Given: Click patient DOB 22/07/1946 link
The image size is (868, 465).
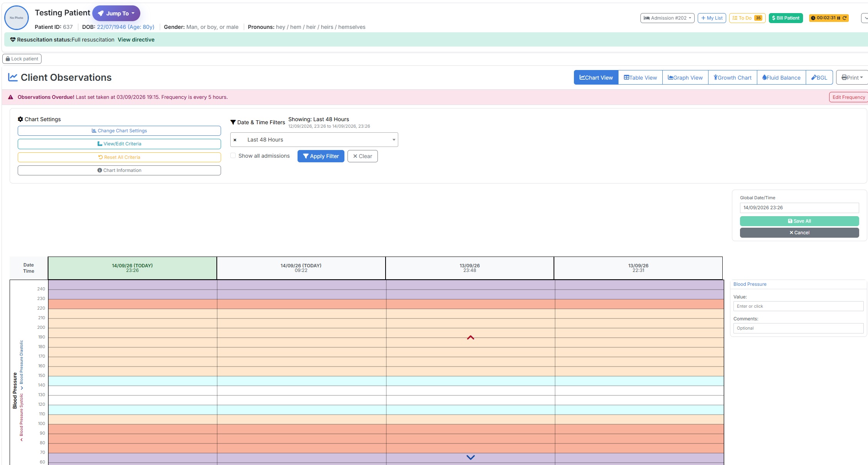Looking at the screenshot, I should pyautogui.click(x=125, y=27).
